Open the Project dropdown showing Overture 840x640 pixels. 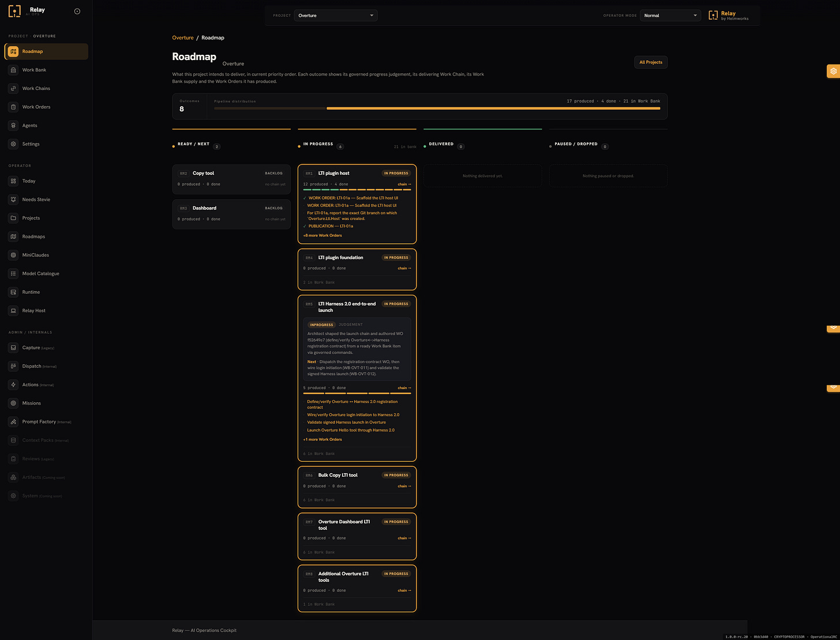click(336, 16)
